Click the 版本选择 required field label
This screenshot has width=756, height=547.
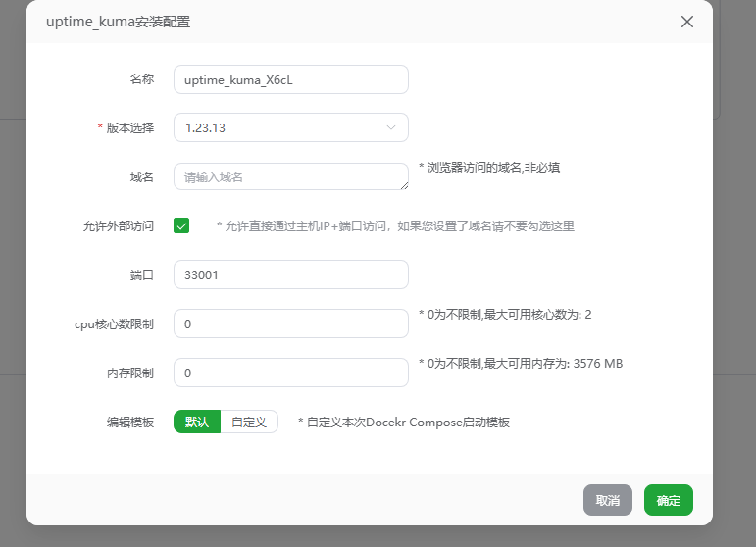tap(129, 127)
